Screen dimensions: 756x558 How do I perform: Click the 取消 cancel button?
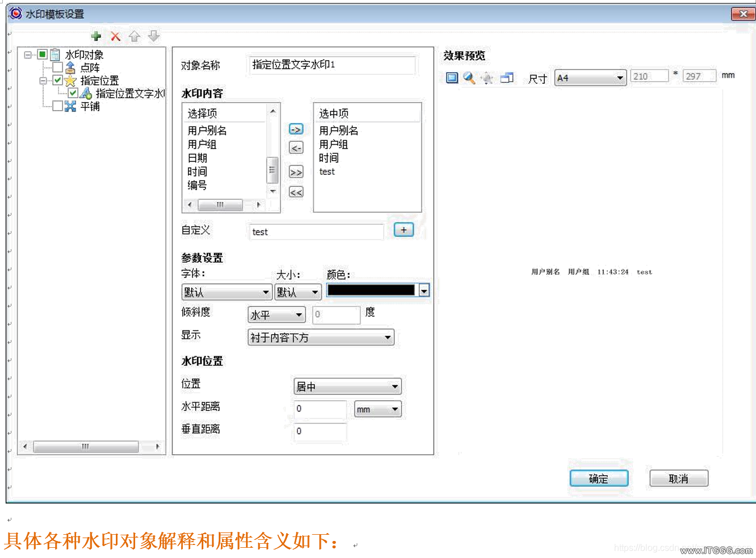(x=679, y=479)
